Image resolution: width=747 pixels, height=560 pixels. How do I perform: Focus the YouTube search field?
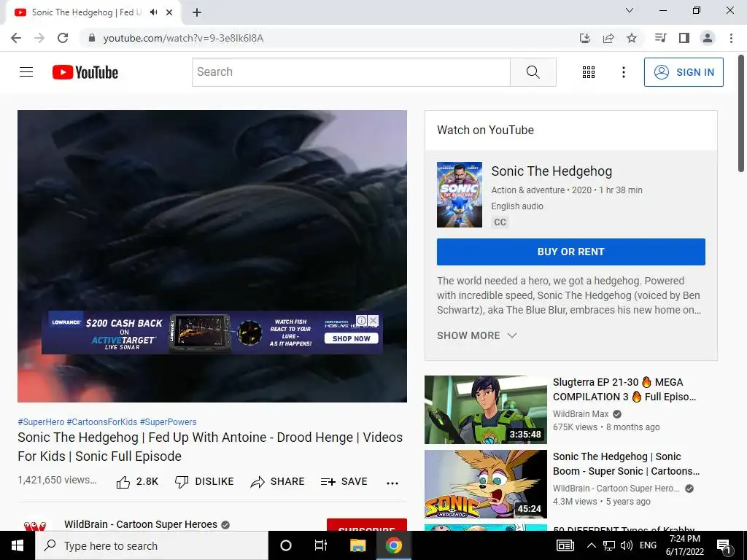(351, 72)
